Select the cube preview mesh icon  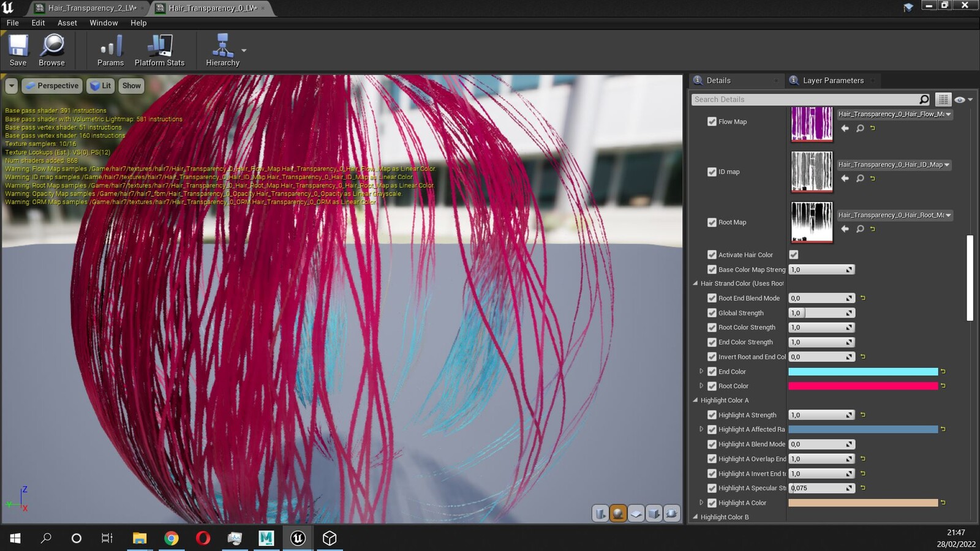[654, 514]
